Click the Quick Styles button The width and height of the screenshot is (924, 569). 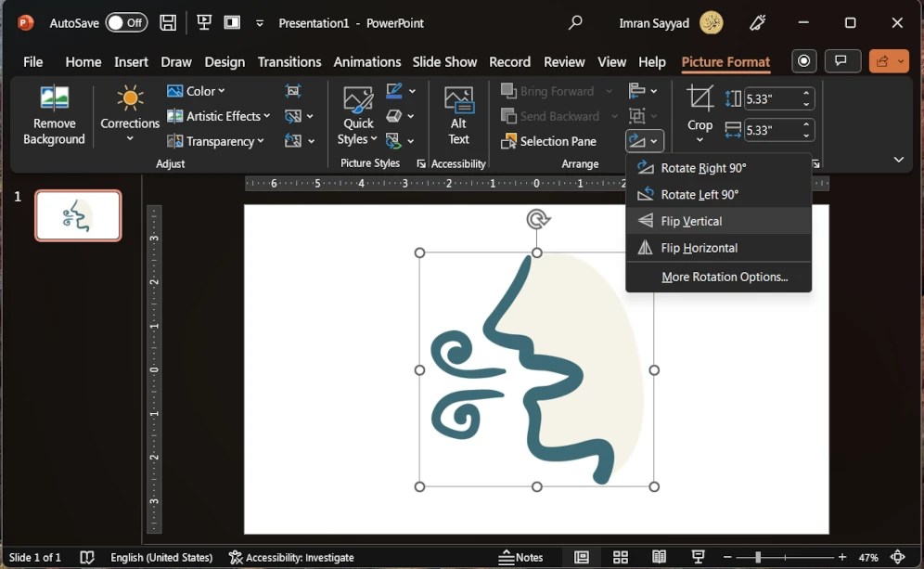coord(356,115)
